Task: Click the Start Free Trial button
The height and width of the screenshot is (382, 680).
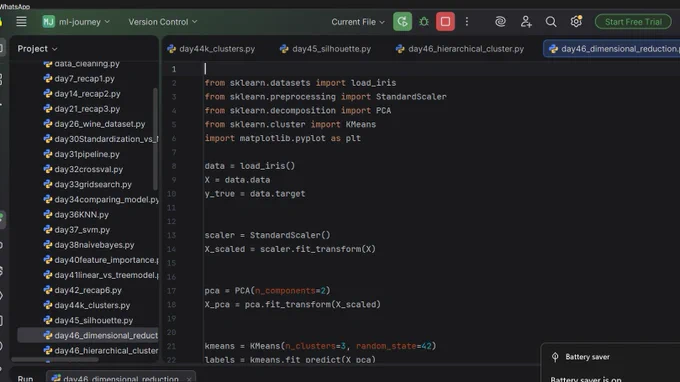Action: (633, 22)
